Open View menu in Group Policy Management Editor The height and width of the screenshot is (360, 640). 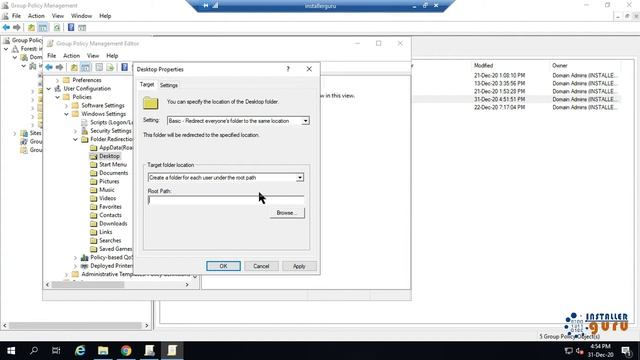(x=93, y=56)
